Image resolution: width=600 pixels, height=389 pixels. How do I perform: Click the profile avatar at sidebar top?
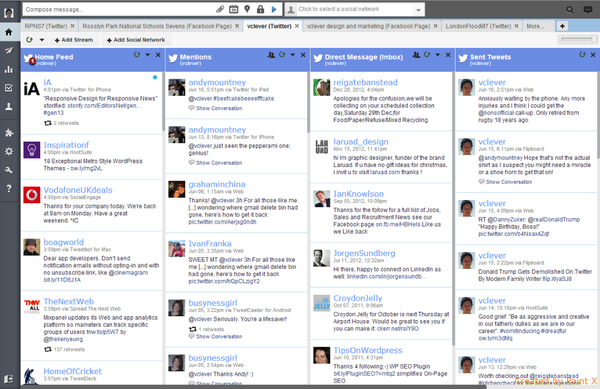tap(9, 13)
